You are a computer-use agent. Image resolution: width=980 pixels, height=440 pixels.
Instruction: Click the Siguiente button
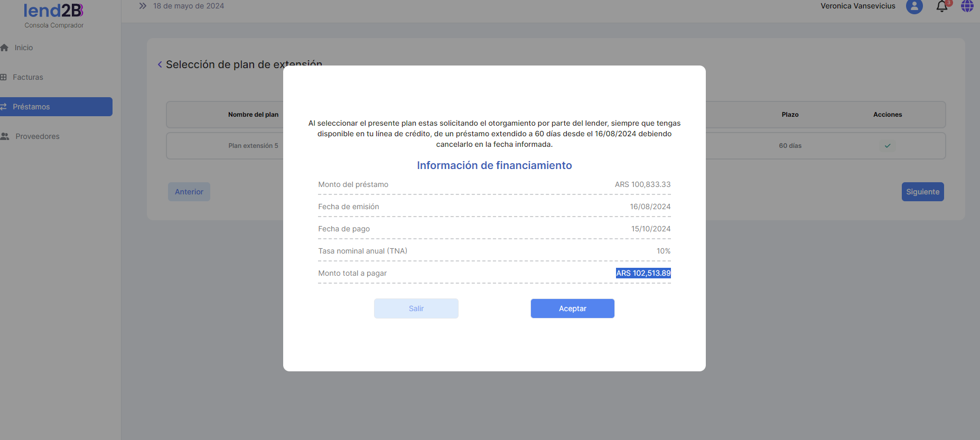[922, 192]
